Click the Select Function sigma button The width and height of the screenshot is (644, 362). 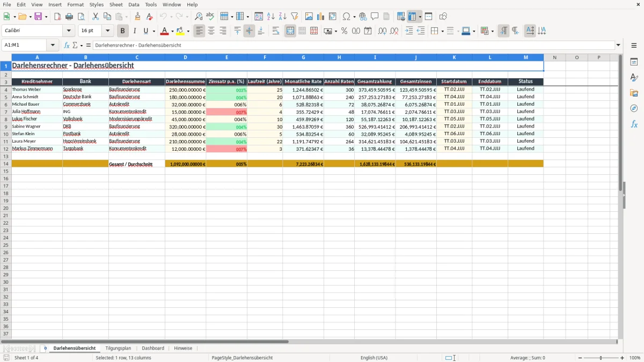point(75,45)
